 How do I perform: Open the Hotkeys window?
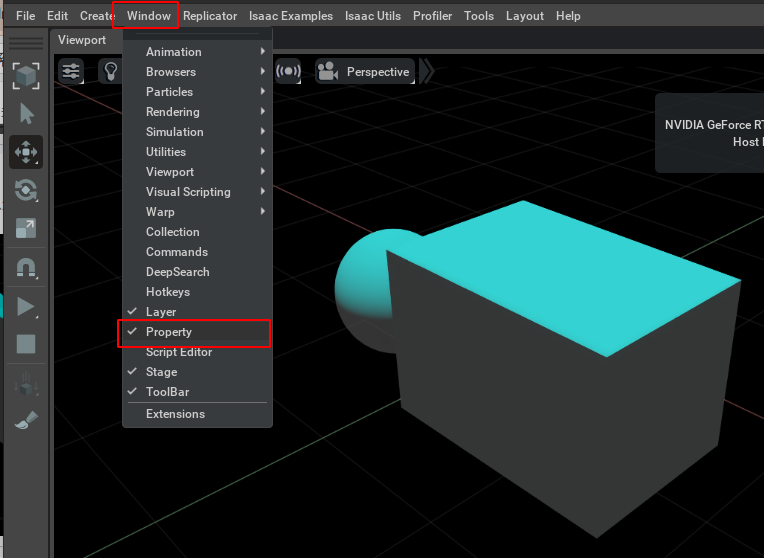coord(197,291)
